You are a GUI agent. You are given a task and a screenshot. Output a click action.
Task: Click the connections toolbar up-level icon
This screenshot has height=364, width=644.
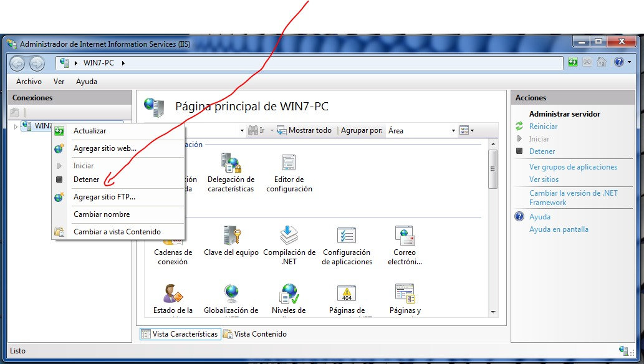(14, 112)
